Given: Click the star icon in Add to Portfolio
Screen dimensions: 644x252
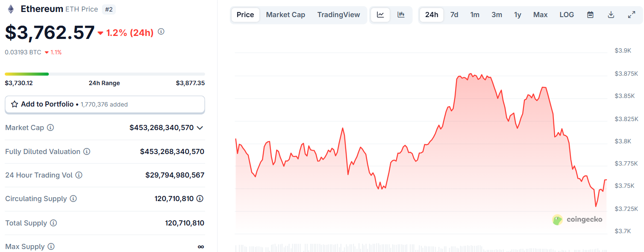Looking at the screenshot, I should point(15,104).
